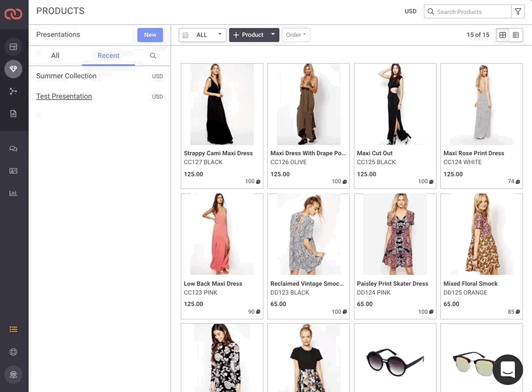The image size is (532, 392).
Task: Add a new Product with plus button
Action: click(249, 35)
